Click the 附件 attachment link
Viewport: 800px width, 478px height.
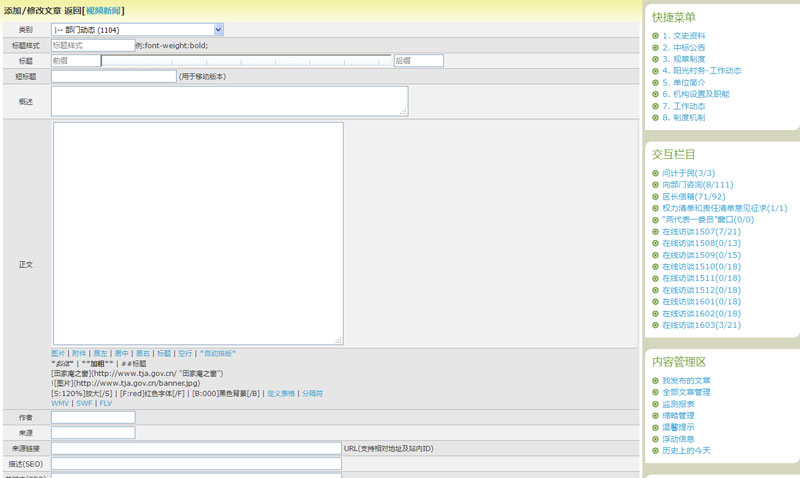(x=79, y=353)
